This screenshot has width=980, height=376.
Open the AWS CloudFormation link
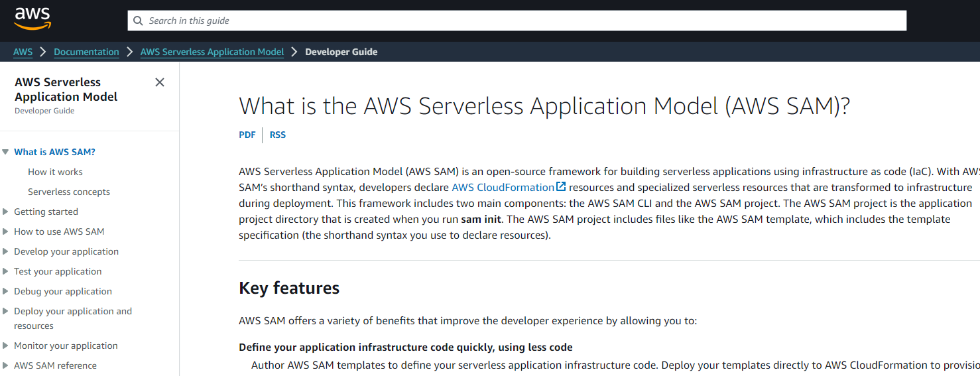point(503,188)
